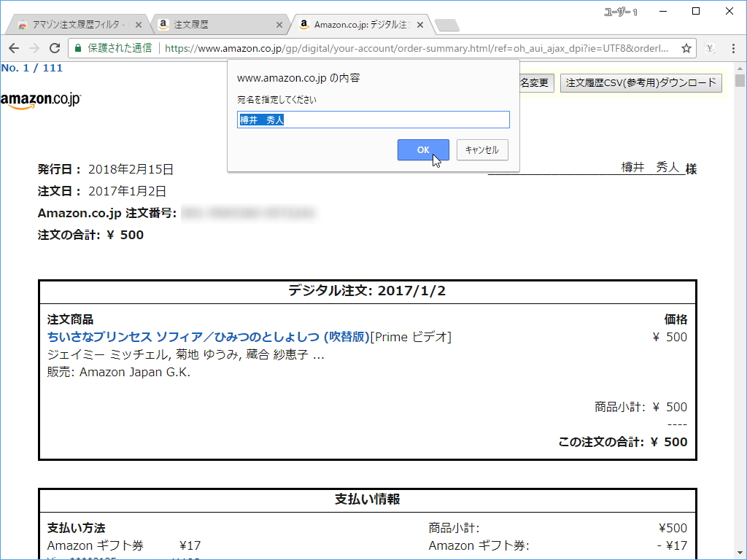747x560 pixels.
Task: Click the 注文履歴CSV(参考用)ダウンロード button
Action: click(x=640, y=82)
